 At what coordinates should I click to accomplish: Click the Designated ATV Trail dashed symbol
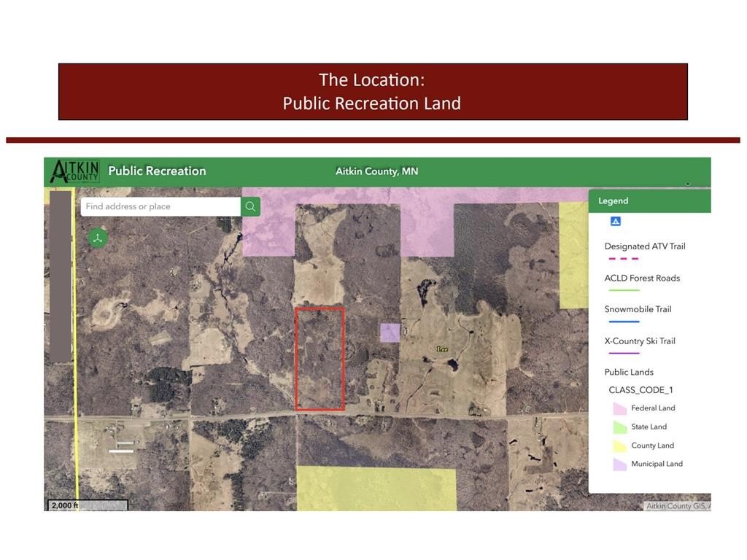tap(623, 259)
